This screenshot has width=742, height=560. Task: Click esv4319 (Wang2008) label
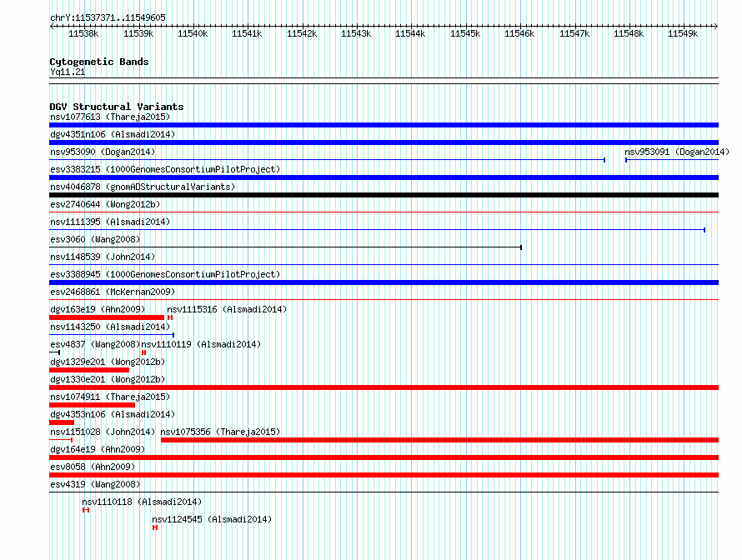click(95, 484)
